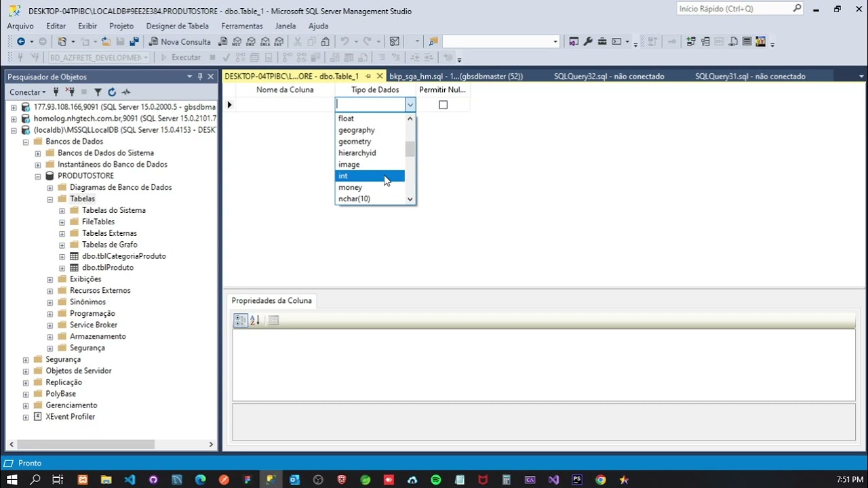
Task: Expand the Programação folder
Action: 50,314
